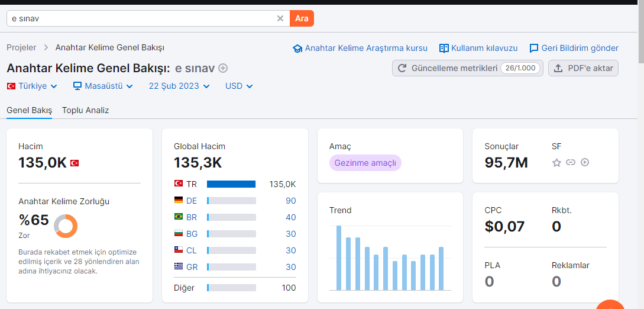Viewport: 644px width, 309px height.
Task: Switch to the Toplu Analiz tab
Action: pyautogui.click(x=85, y=110)
